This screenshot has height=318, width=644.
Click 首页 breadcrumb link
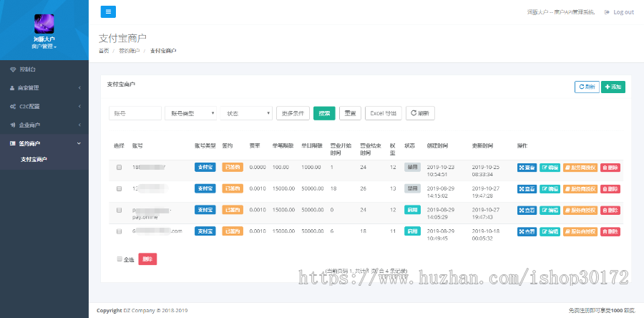coord(104,51)
